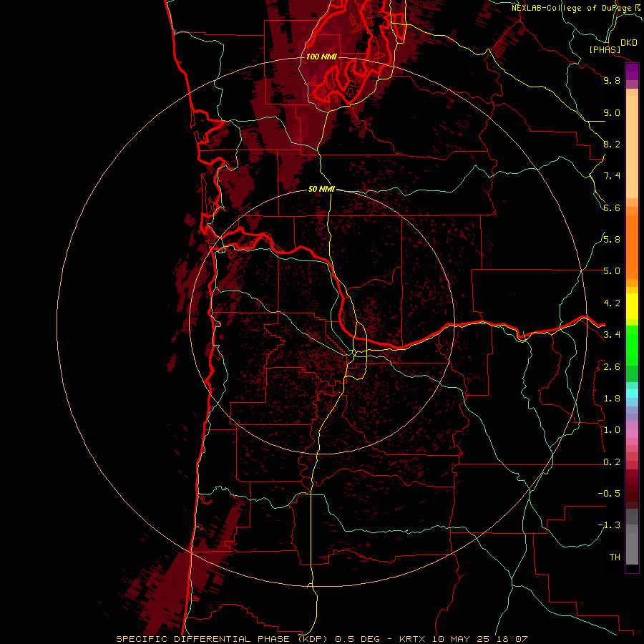Click the TH threshold label
Image resolution: width=644 pixels, height=644 pixels.
click(x=615, y=557)
